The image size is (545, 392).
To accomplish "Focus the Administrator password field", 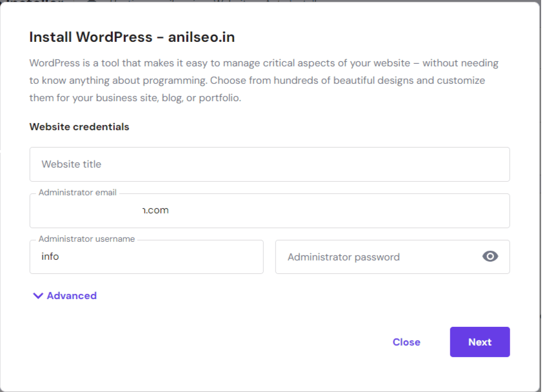I will (381, 257).
